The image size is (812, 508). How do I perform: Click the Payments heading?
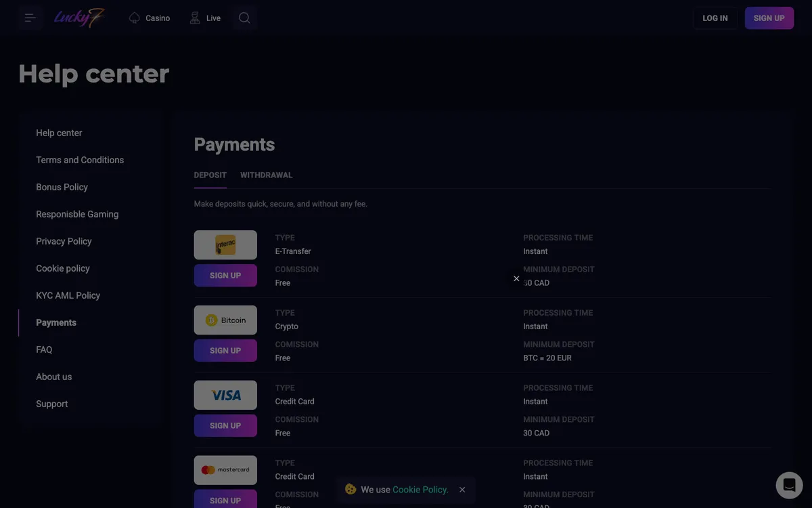tap(234, 144)
